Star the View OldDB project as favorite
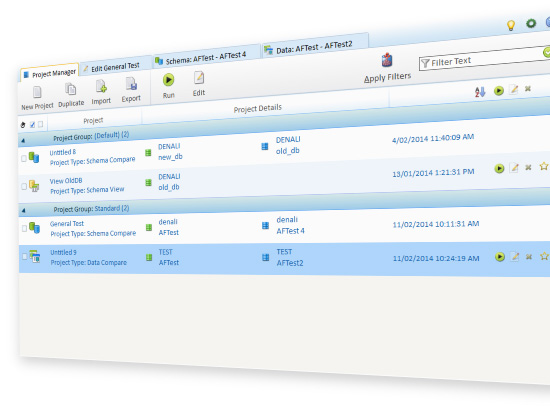 [x=544, y=166]
